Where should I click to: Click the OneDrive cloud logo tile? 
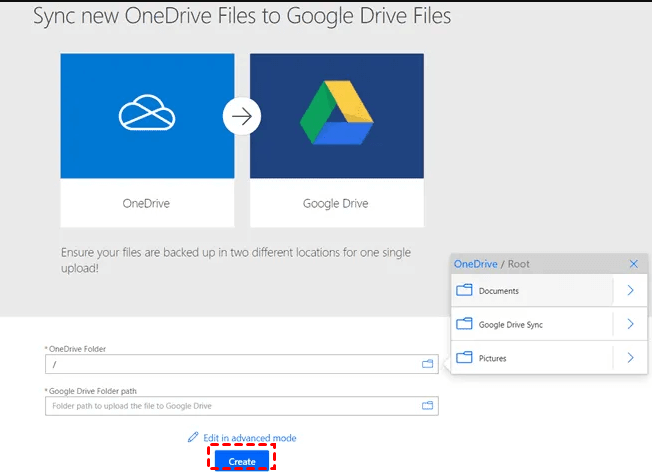click(x=147, y=116)
